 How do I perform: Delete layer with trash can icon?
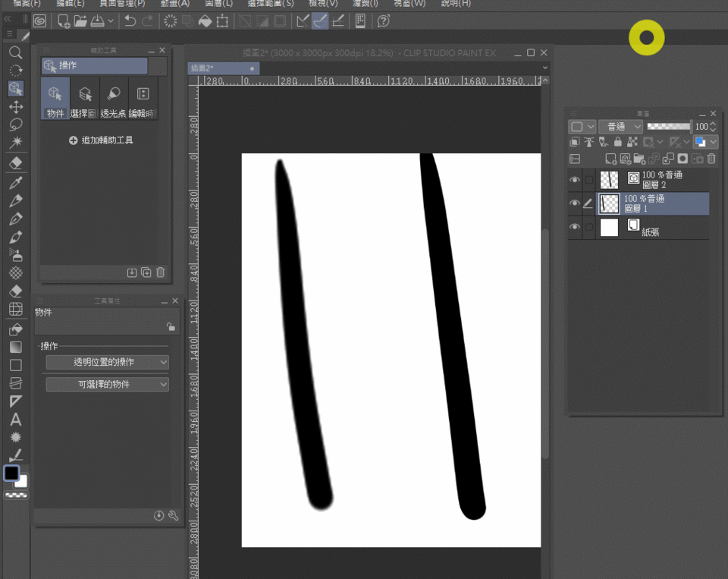point(711,159)
